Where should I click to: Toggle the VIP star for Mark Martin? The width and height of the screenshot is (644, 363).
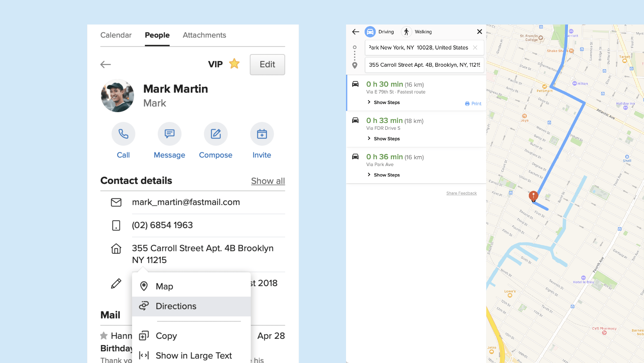pos(234,64)
